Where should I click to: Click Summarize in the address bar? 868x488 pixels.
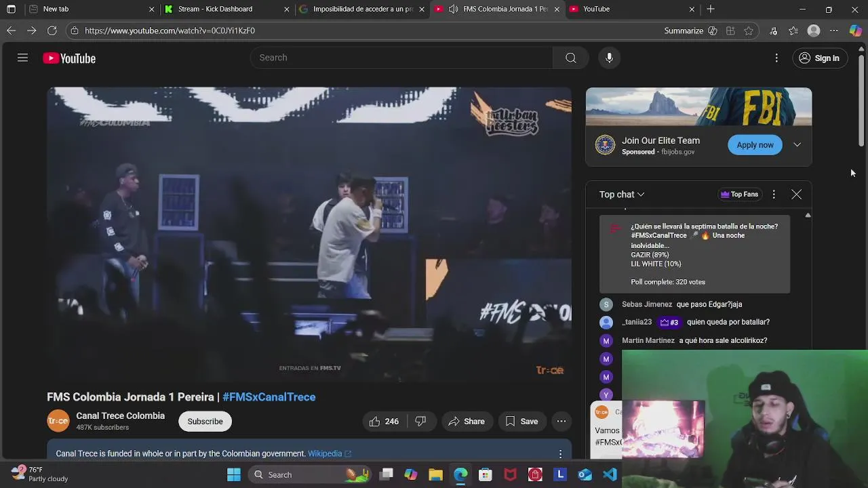690,30
